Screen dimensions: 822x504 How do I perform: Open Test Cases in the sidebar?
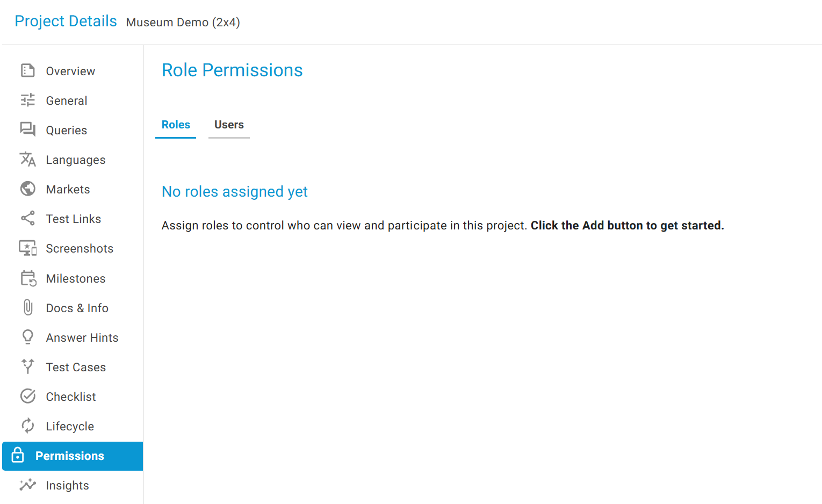(x=76, y=367)
